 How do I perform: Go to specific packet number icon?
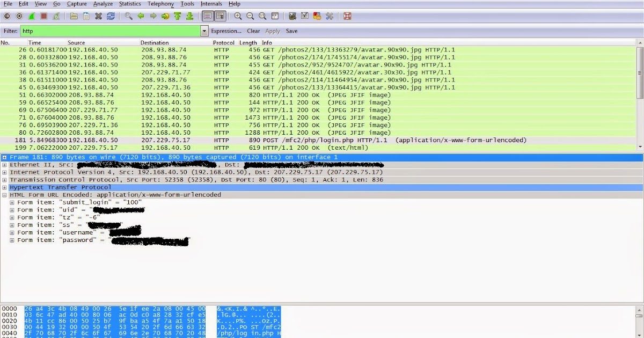click(165, 16)
